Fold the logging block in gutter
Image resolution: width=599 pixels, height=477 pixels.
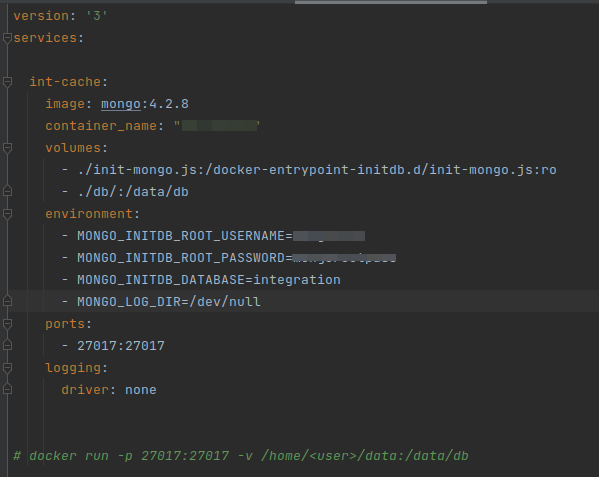click(7, 368)
